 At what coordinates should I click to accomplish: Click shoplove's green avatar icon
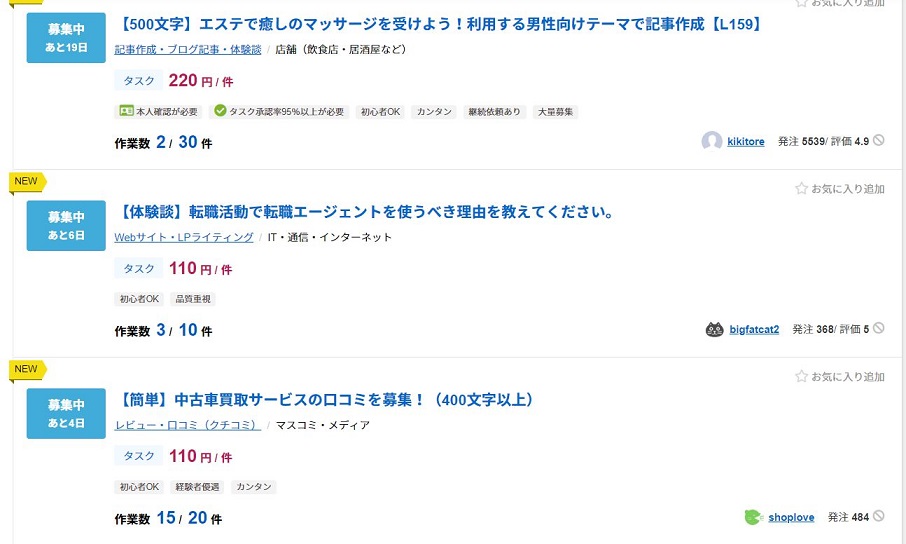[x=753, y=517]
